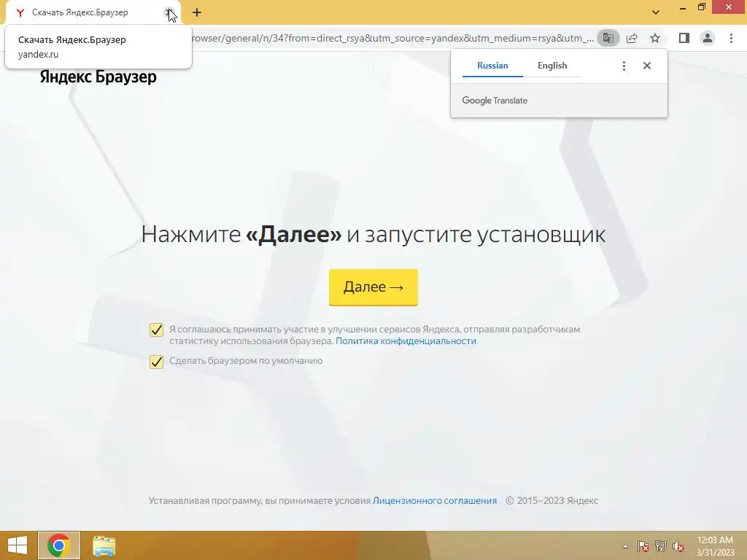Show hidden system tray icons
The width and height of the screenshot is (747, 560).
(625, 546)
